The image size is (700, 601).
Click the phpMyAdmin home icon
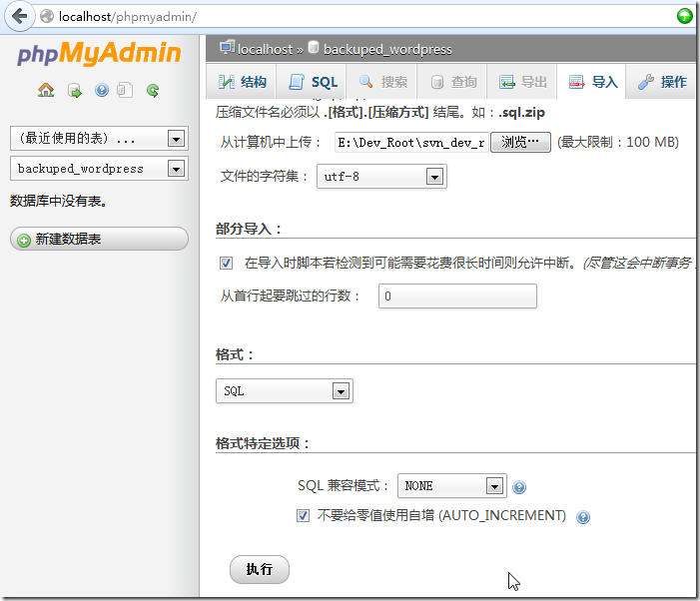pos(46,91)
